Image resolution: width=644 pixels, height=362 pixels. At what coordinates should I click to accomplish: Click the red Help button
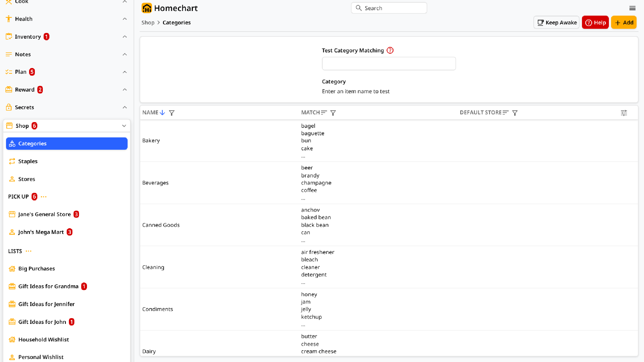point(595,22)
